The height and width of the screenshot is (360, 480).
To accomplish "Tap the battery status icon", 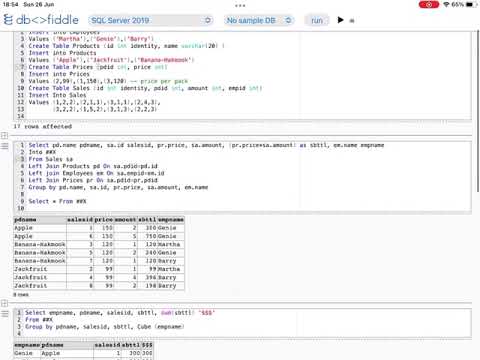I will (470, 4).
